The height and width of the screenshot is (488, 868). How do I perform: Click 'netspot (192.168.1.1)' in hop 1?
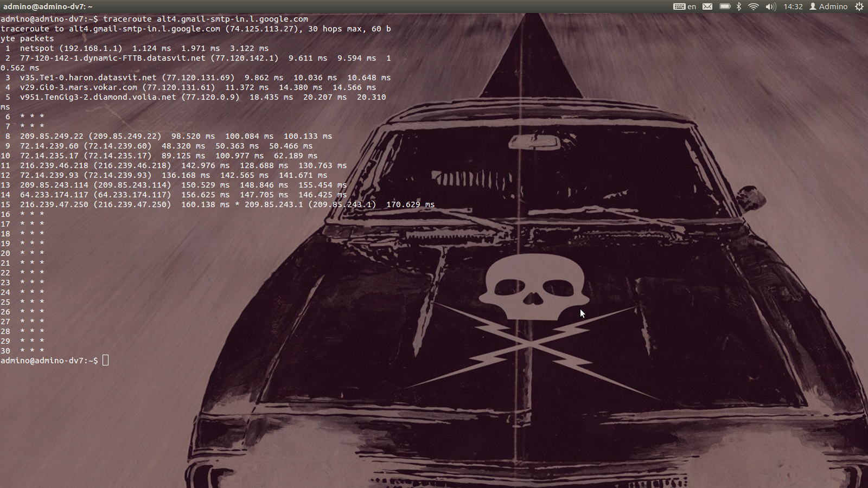tap(71, 48)
